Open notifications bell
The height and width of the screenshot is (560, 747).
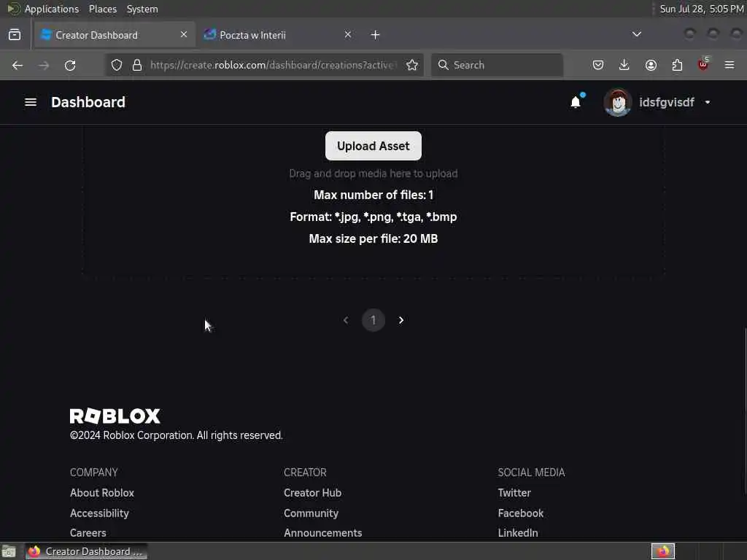(x=576, y=102)
